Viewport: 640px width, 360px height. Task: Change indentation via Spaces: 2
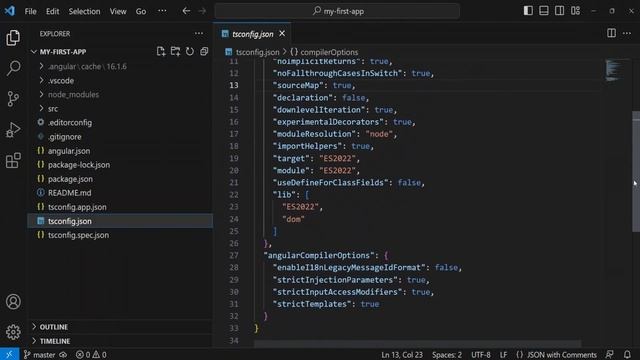click(447, 355)
